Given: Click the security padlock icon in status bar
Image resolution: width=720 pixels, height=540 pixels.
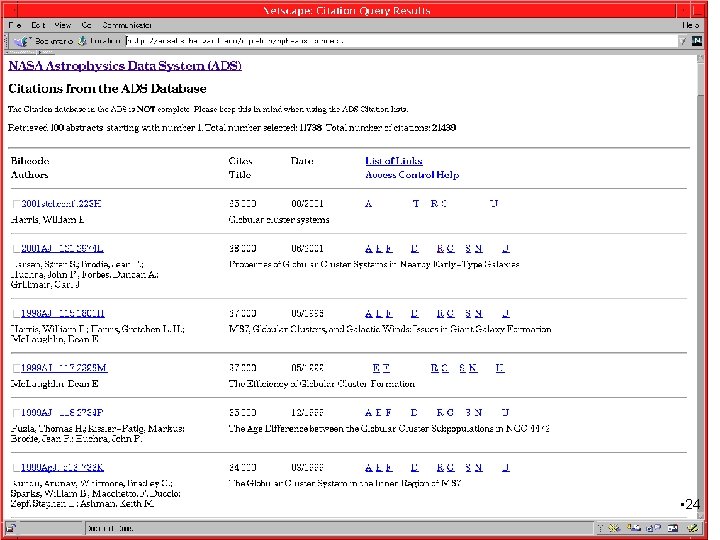Looking at the screenshot, I should (x=11, y=528).
